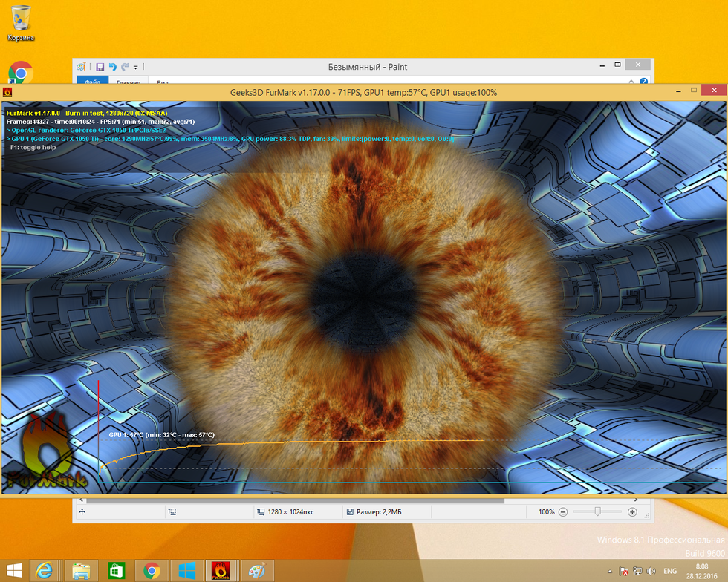This screenshot has height=582, width=728.
Task: Open the Файл tab in Paint
Action: point(92,82)
